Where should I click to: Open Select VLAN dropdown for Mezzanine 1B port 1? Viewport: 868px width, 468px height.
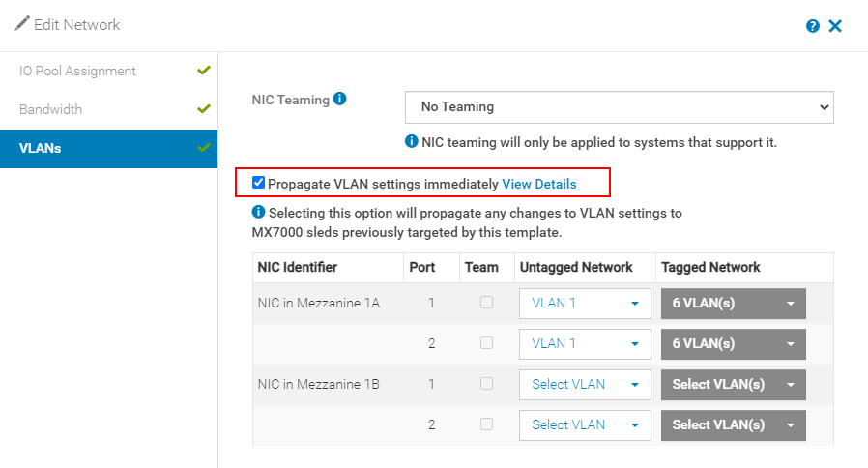[x=584, y=384]
